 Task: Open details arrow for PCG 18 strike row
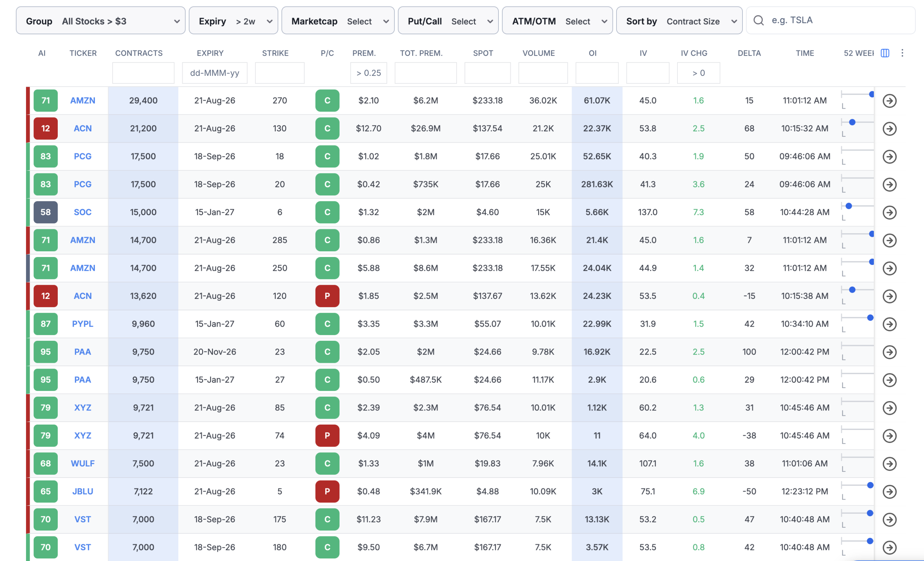tap(889, 156)
